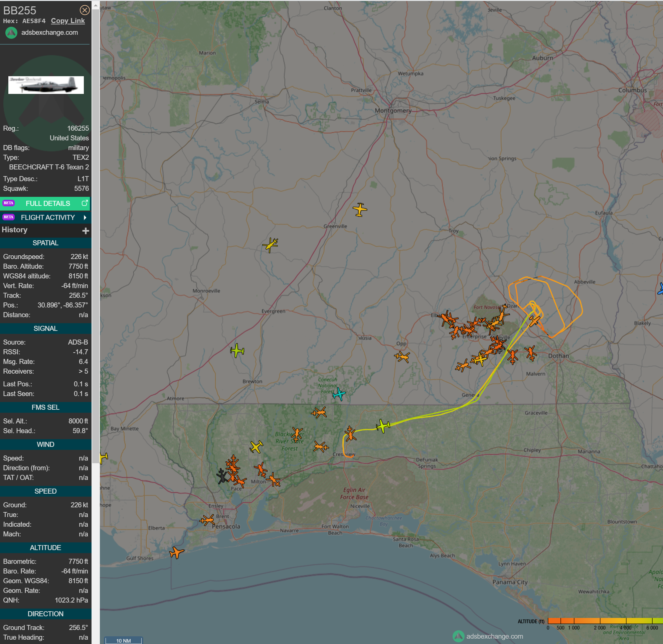This screenshot has width=663, height=644.
Task: Select the yellow-green aircraft at track's end
Action: tap(383, 426)
